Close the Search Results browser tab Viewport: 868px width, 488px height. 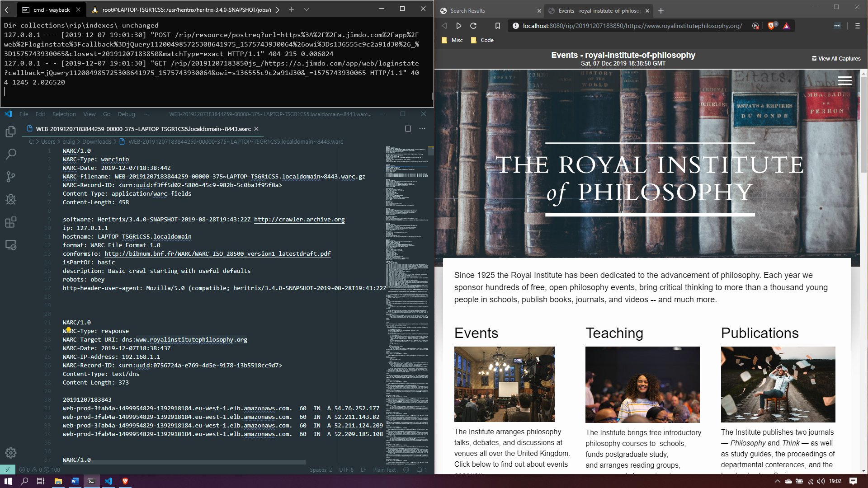pyautogui.click(x=539, y=11)
